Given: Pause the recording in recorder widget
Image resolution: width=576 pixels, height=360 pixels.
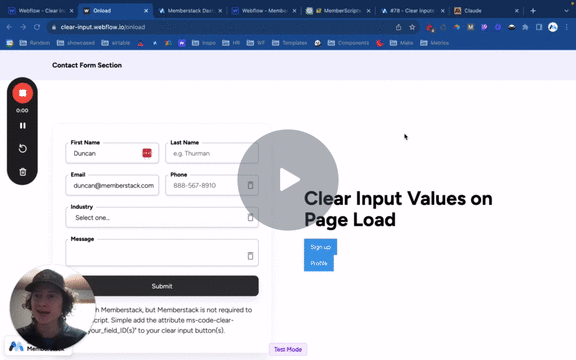Looking at the screenshot, I should pos(22,126).
